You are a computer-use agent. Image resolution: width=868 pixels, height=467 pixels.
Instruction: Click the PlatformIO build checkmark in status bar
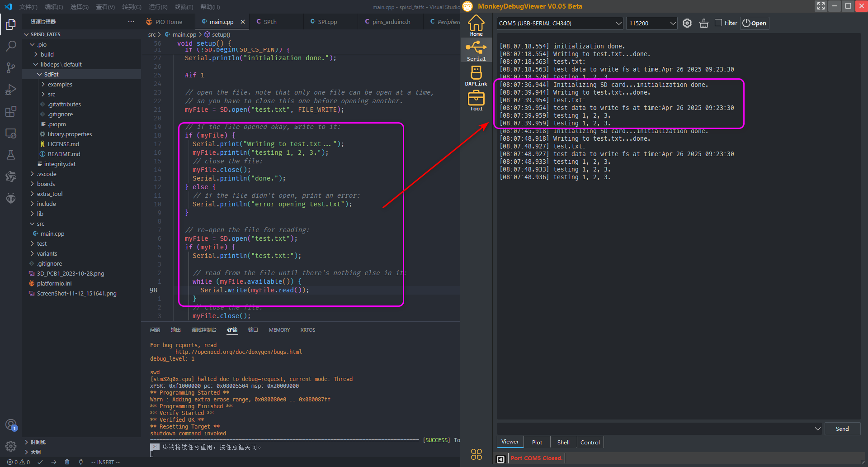pyautogui.click(x=40, y=462)
